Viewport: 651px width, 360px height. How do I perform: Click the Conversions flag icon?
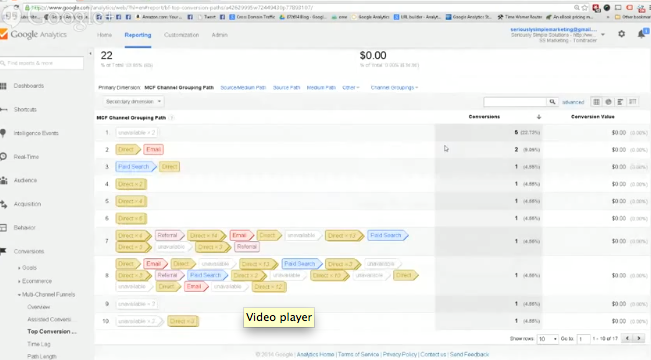(x=3, y=251)
